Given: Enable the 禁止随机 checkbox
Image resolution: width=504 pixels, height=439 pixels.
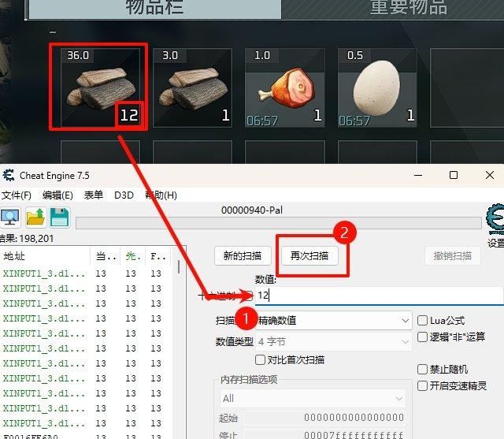Looking at the screenshot, I should [422, 369].
